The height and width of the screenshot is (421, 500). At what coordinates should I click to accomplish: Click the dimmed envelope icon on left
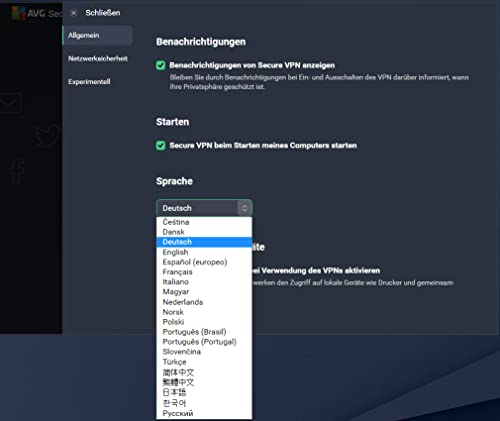(11, 103)
